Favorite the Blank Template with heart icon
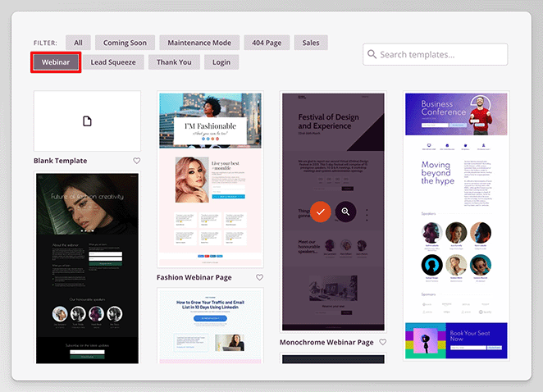543x392 pixels. 137,161
